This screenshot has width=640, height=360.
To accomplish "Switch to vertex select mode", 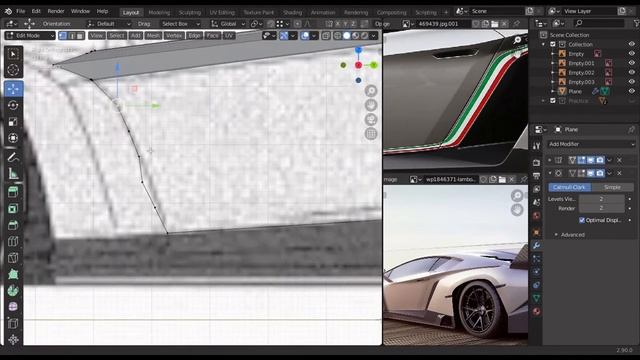I will (x=62, y=36).
